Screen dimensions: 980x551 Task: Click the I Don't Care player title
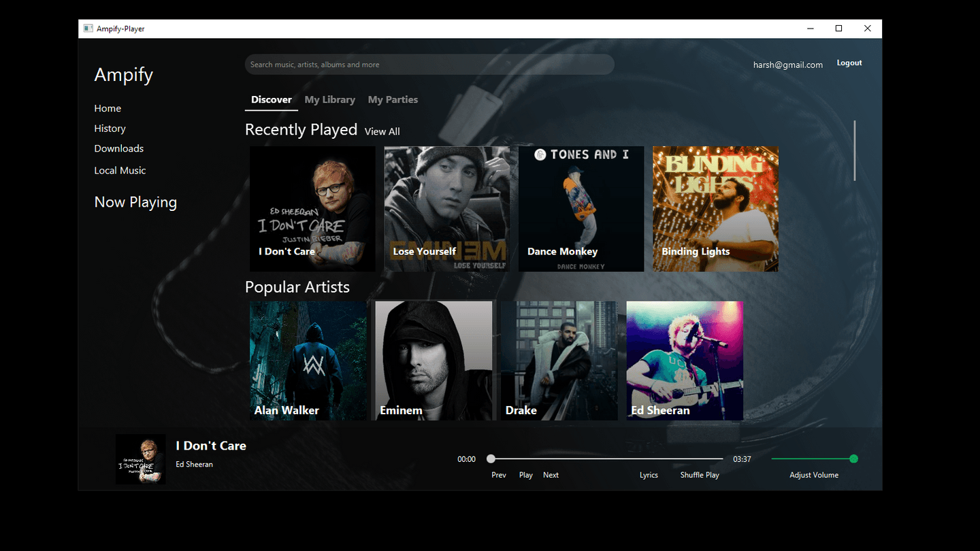211,446
